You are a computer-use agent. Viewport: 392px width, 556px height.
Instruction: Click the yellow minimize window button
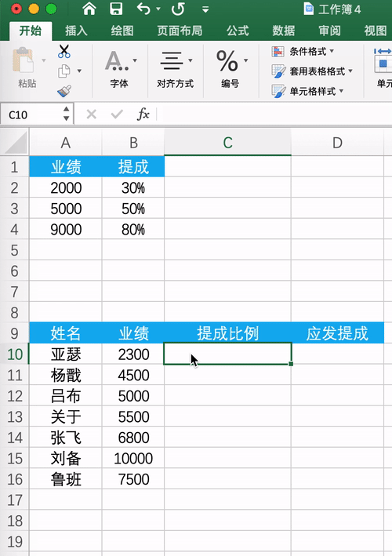[x=34, y=9]
